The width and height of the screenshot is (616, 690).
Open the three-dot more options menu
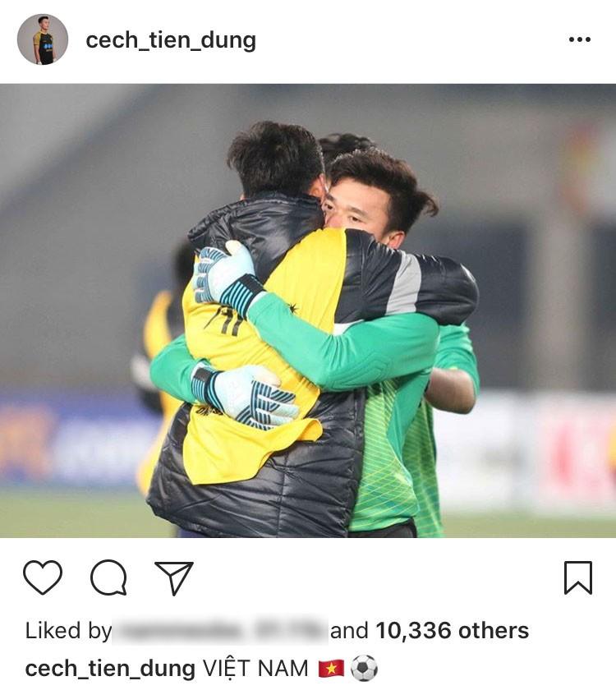click(x=580, y=39)
